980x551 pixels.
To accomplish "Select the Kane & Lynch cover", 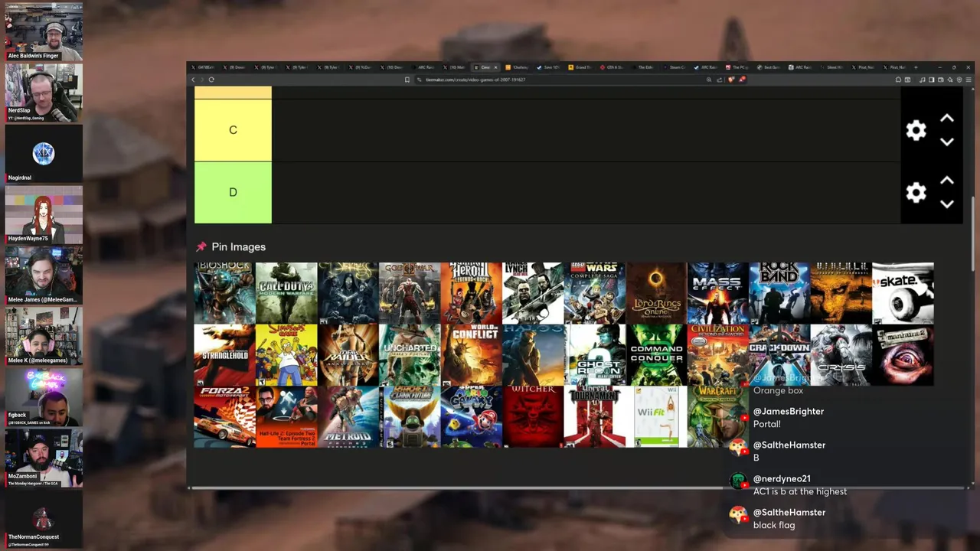I will (533, 293).
